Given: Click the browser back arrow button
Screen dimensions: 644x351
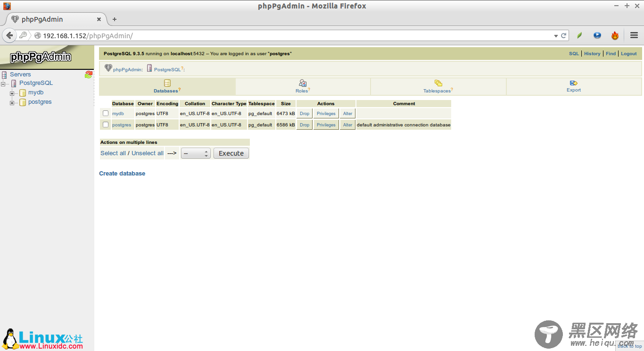Looking at the screenshot, I should (x=9, y=35).
